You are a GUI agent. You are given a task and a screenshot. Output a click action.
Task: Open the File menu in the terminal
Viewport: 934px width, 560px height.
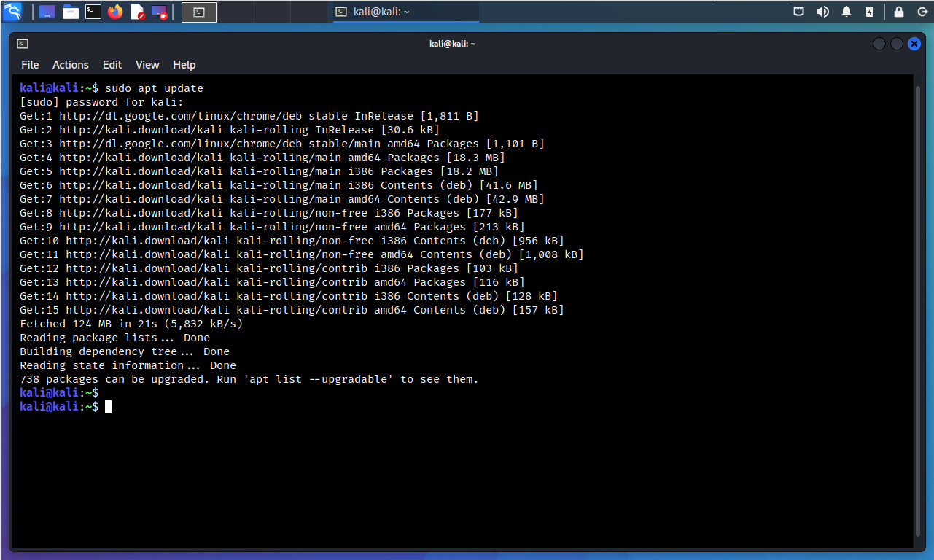pos(30,65)
